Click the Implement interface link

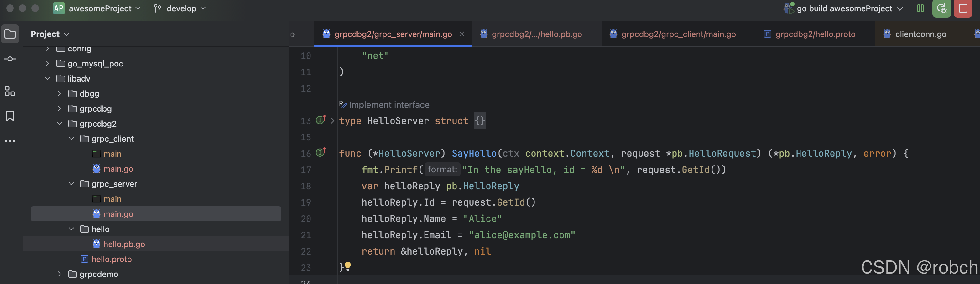389,105
